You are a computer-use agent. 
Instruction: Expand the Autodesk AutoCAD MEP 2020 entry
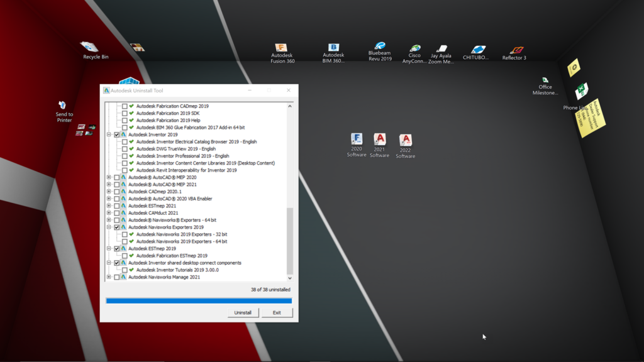point(109,177)
